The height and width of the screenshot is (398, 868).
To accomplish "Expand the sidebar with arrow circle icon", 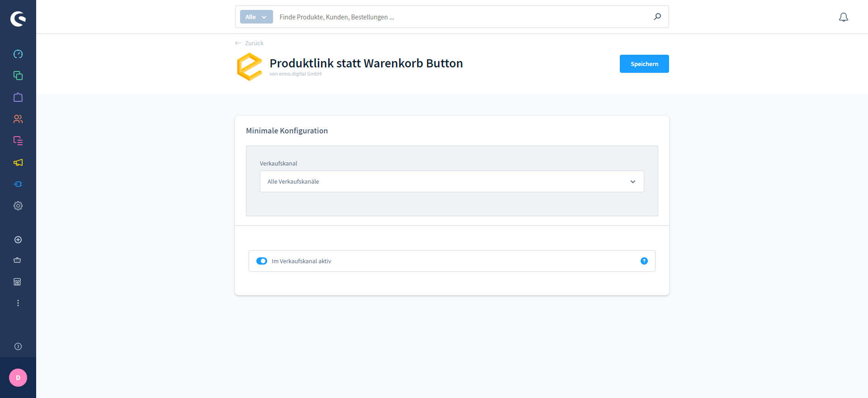I will [x=18, y=346].
